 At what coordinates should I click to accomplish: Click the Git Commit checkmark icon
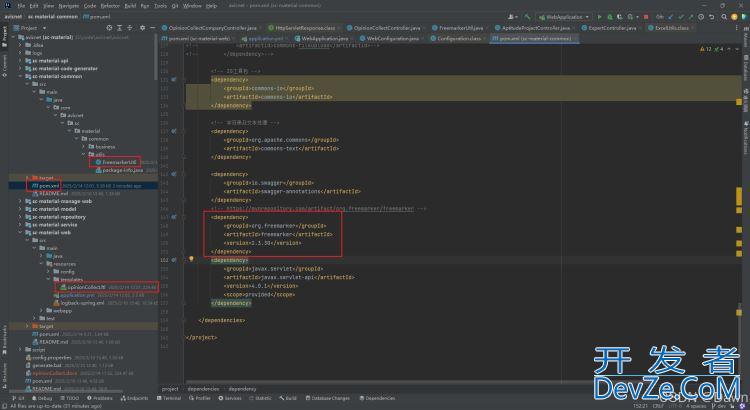point(681,17)
